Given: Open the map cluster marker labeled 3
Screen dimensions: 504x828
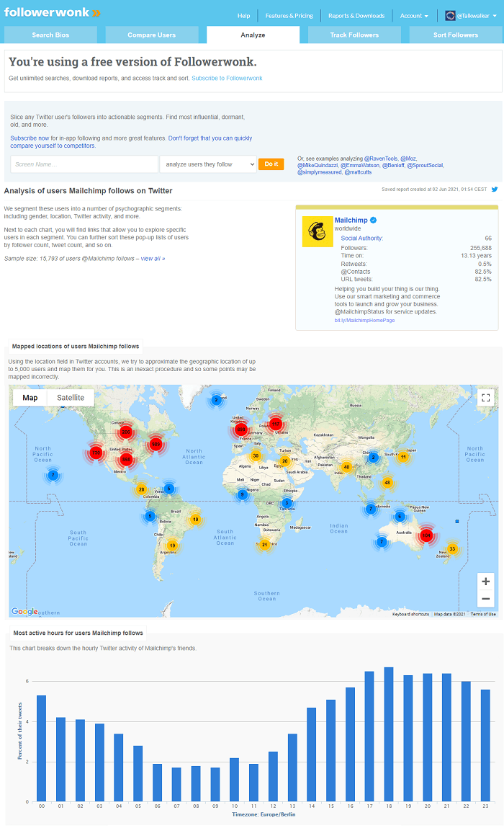Looking at the screenshot, I should (x=287, y=503).
